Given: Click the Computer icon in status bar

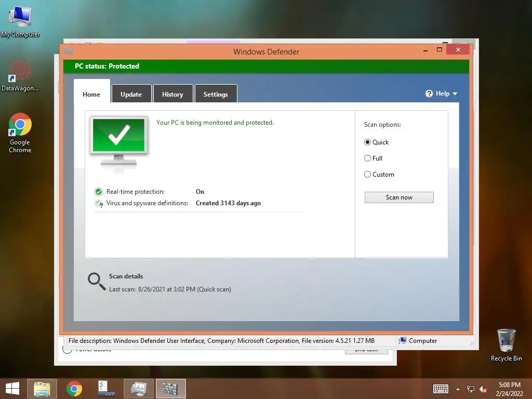Looking at the screenshot, I should (403, 341).
